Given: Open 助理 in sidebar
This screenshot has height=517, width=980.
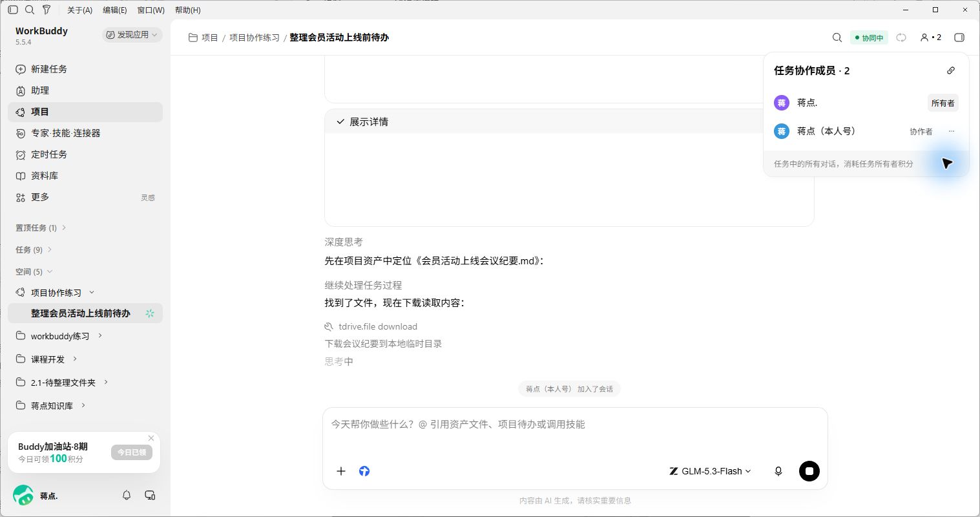Looking at the screenshot, I should [x=85, y=90].
